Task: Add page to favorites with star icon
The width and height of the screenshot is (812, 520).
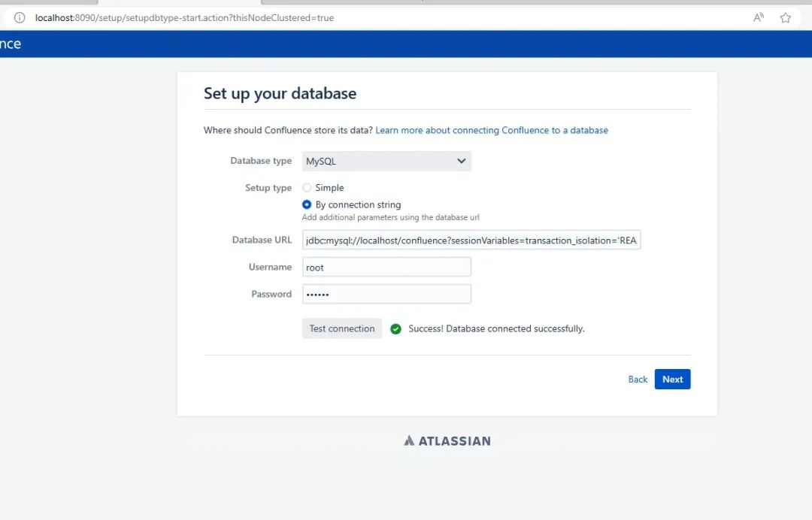Action: coord(785,17)
